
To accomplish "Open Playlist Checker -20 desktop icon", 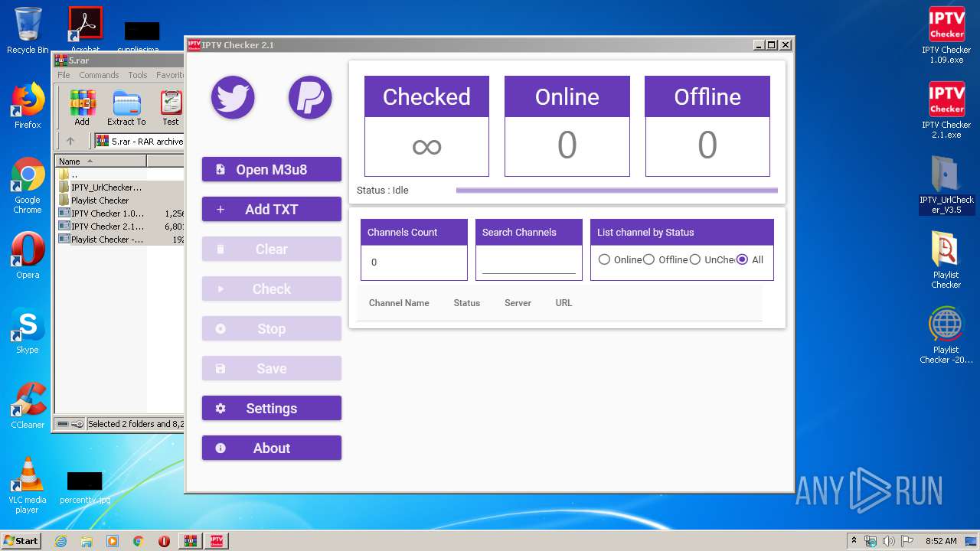I will [x=946, y=334].
